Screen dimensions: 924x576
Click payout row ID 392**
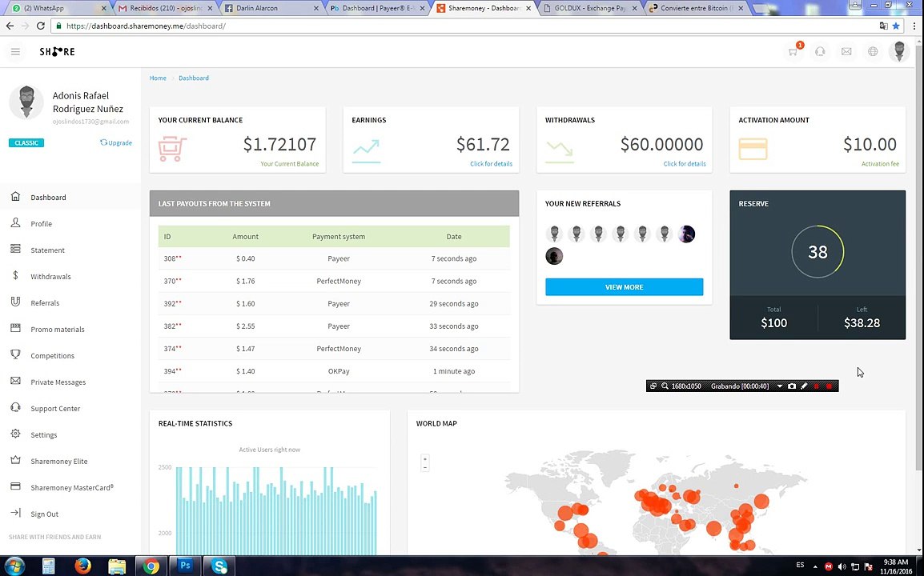[x=173, y=304]
